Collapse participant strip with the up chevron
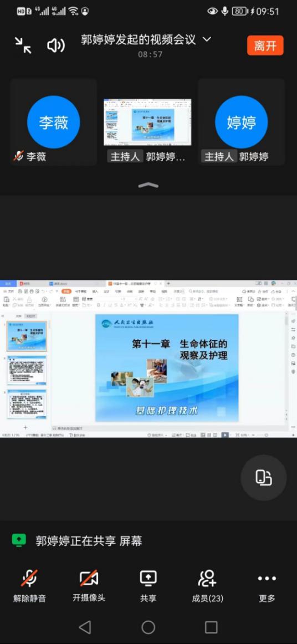 tap(148, 185)
